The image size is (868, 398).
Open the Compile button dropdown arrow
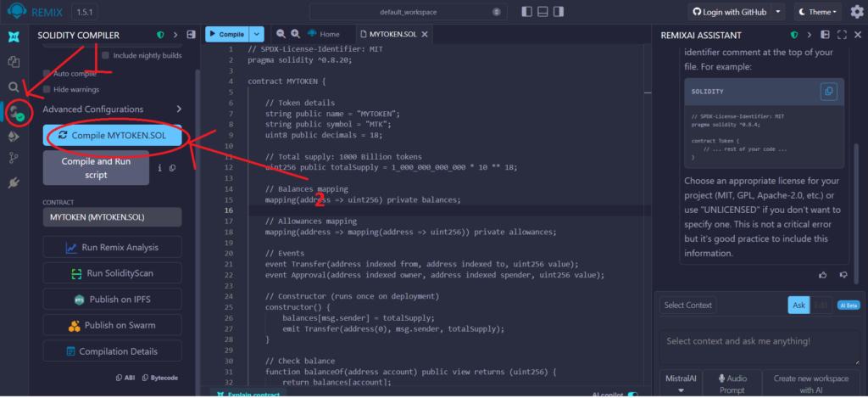[258, 34]
